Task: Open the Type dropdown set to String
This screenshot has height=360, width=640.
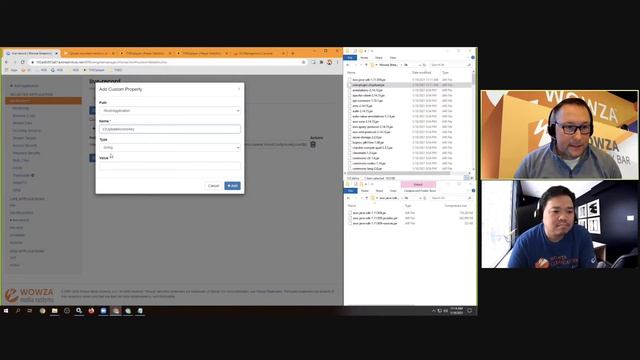Action: 170,147
